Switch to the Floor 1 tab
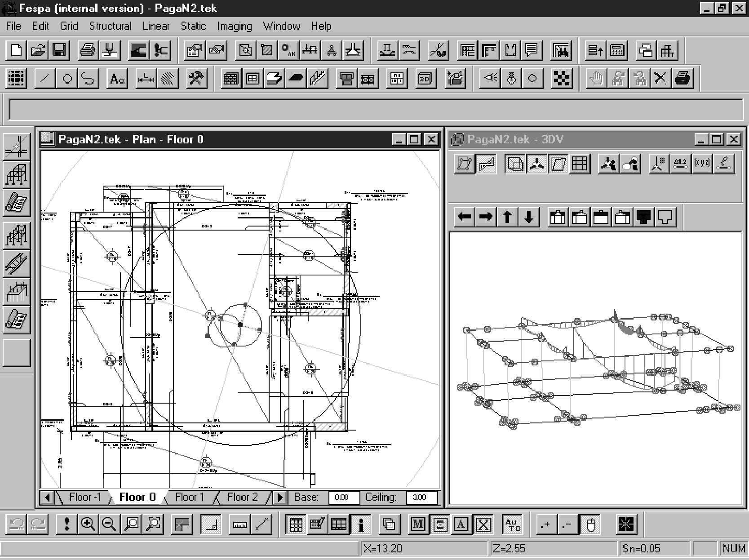 click(x=190, y=497)
